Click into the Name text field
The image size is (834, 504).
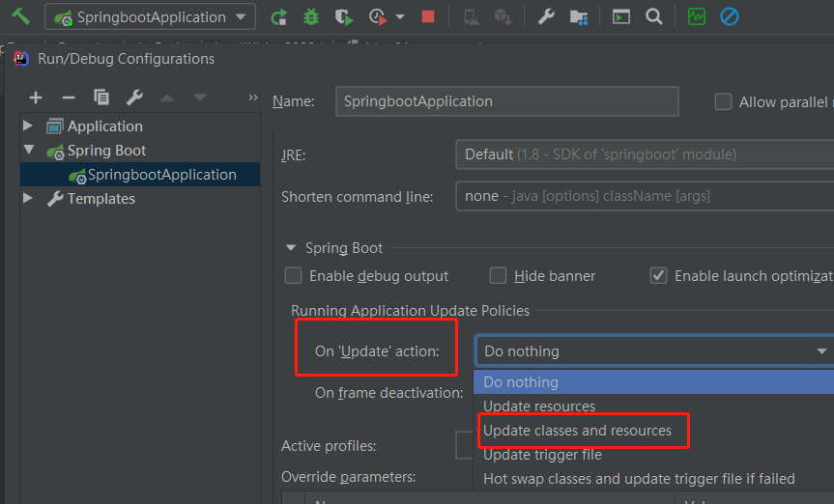[x=507, y=101]
